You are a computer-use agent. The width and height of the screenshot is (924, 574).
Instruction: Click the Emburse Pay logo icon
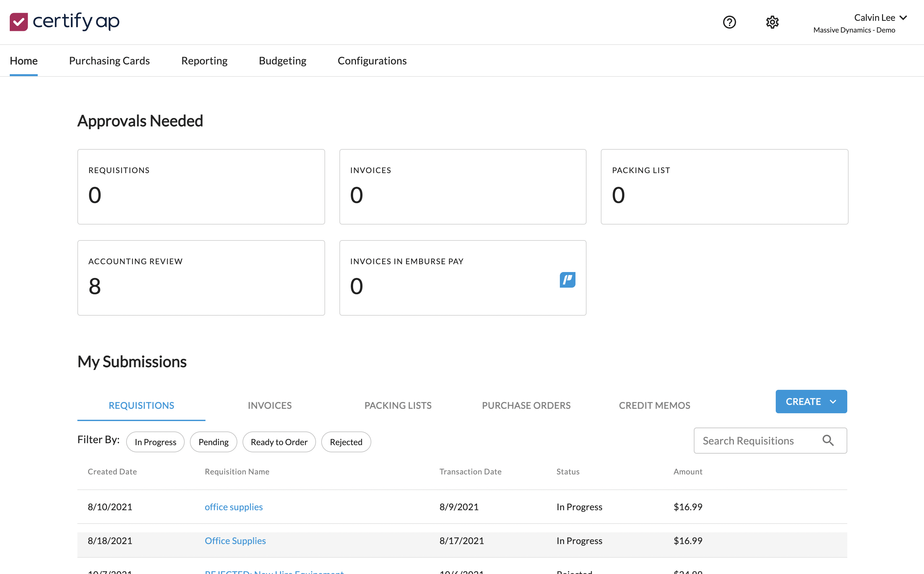coord(567,280)
